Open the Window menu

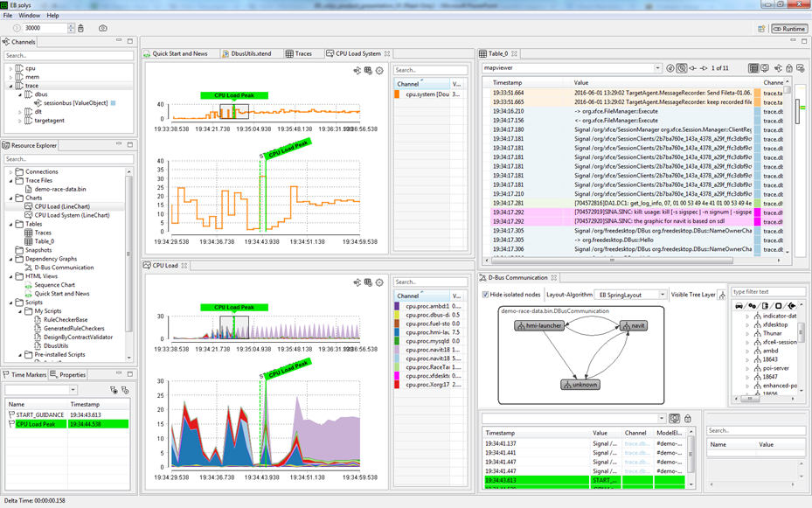[x=29, y=16]
